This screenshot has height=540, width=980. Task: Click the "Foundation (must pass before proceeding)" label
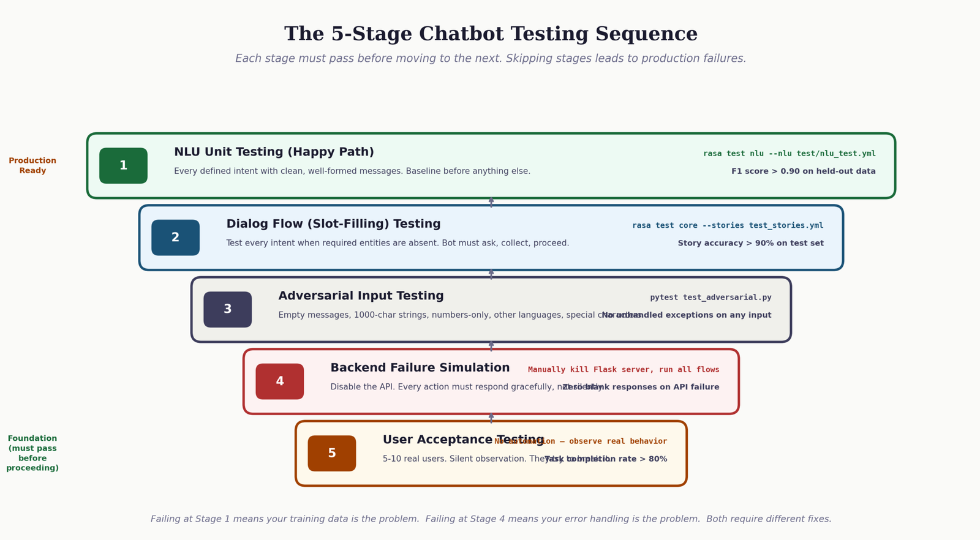[x=32, y=454]
